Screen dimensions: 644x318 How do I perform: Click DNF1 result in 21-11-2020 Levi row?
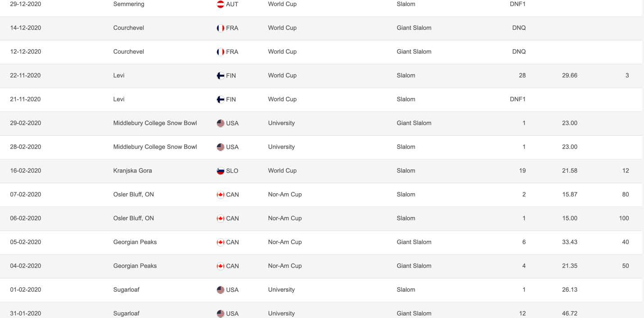pyautogui.click(x=517, y=100)
